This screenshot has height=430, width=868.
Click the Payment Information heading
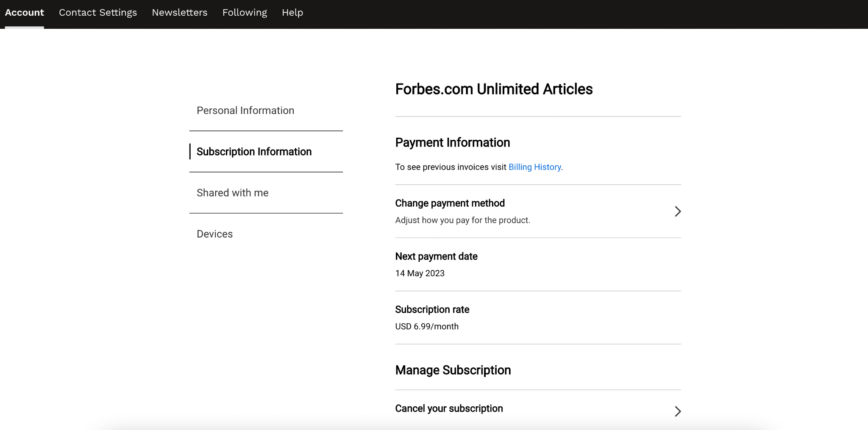pos(452,143)
